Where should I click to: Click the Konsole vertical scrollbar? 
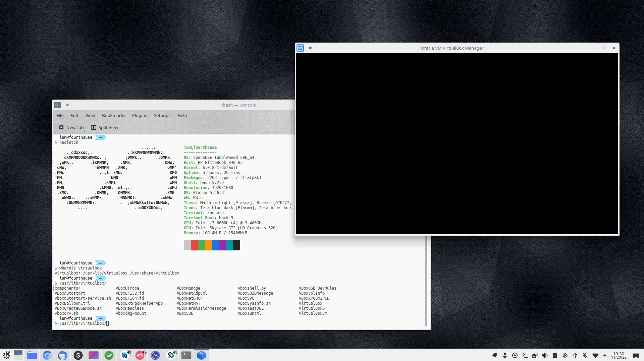[x=426, y=281]
